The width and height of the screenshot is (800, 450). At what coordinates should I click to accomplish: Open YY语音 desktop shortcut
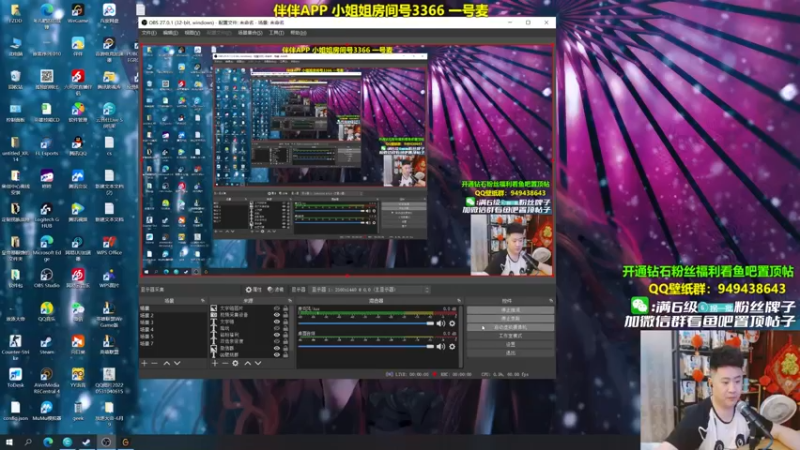click(78, 378)
